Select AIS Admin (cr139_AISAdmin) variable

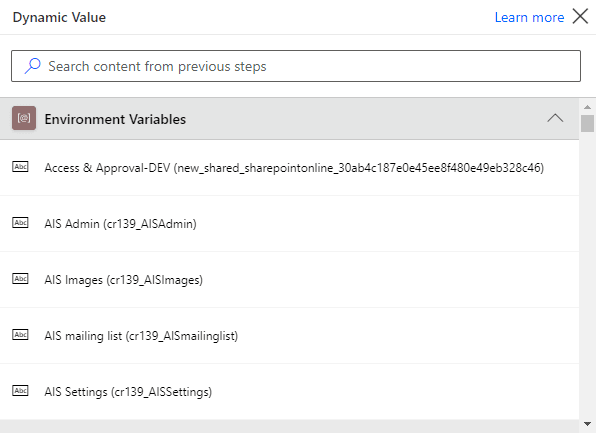click(x=289, y=224)
